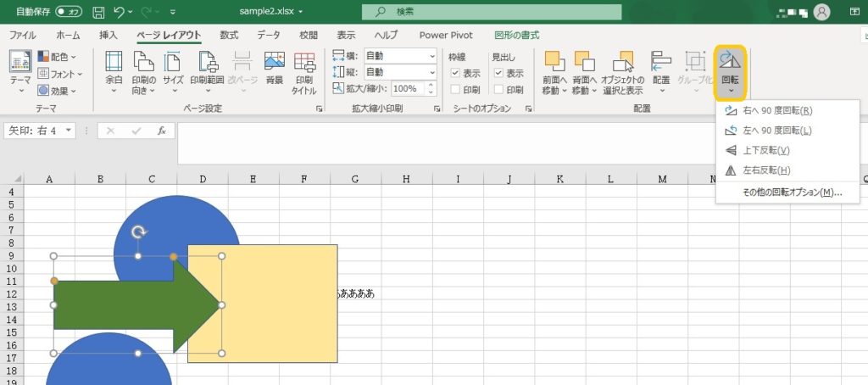868x385 pixels.
Task: Expand the 横 width dropdown
Action: tap(431, 56)
